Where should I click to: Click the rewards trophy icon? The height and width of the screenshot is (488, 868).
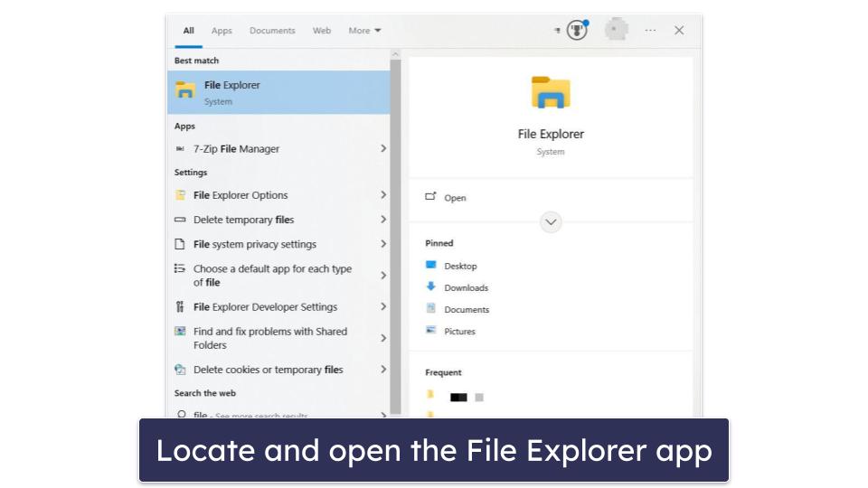click(x=577, y=30)
